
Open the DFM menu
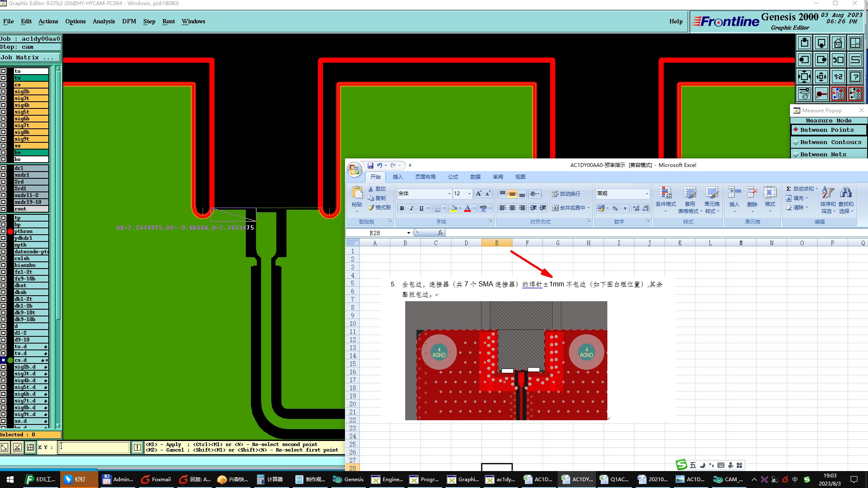pos(129,21)
